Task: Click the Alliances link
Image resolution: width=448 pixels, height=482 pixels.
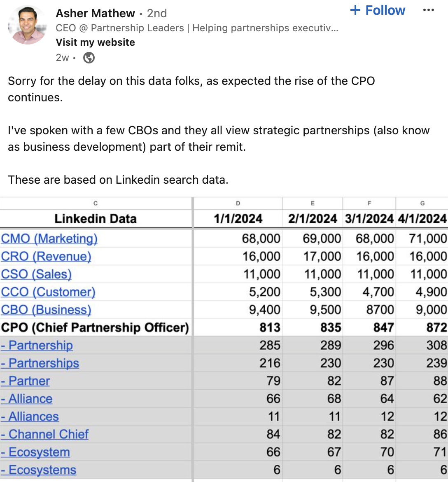Action: [30, 416]
